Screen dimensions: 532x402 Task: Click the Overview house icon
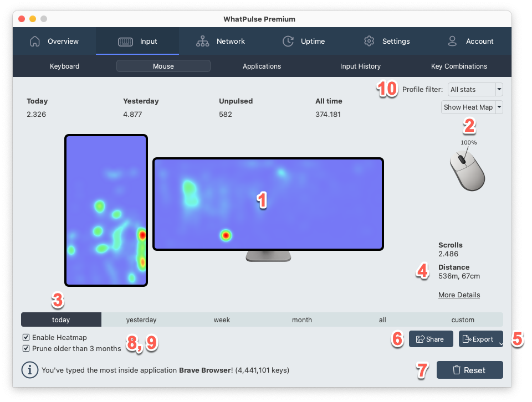click(x=35, y=42)
